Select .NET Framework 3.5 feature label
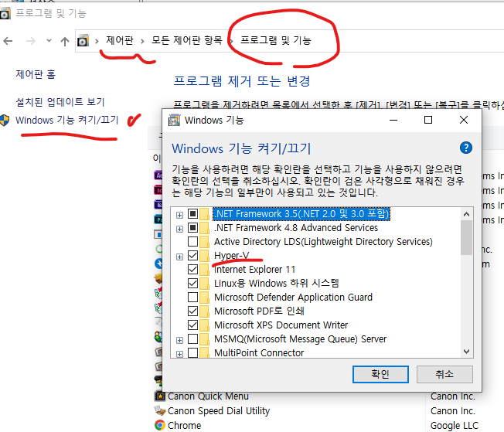The height and width of the screenshot is (432, 504). click(301, 214)
